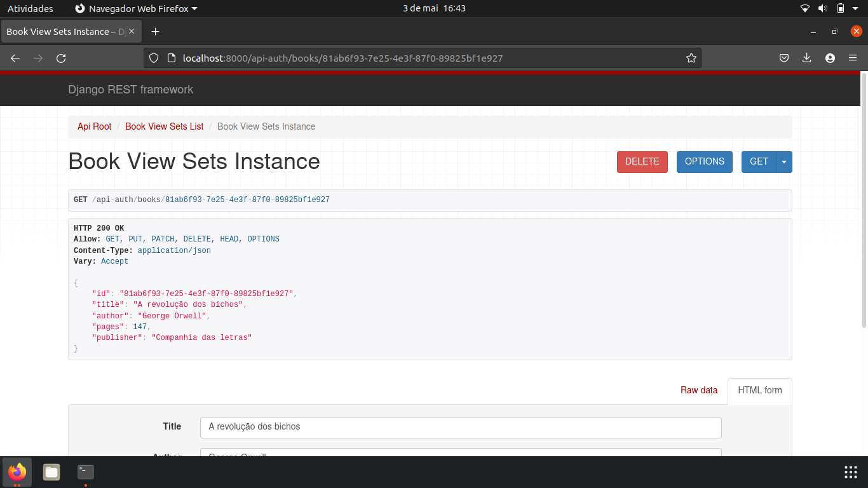Open the Book View Sets List breadcrumb link
Viewport: 868px width, 488px height.
tap(164, 126)
